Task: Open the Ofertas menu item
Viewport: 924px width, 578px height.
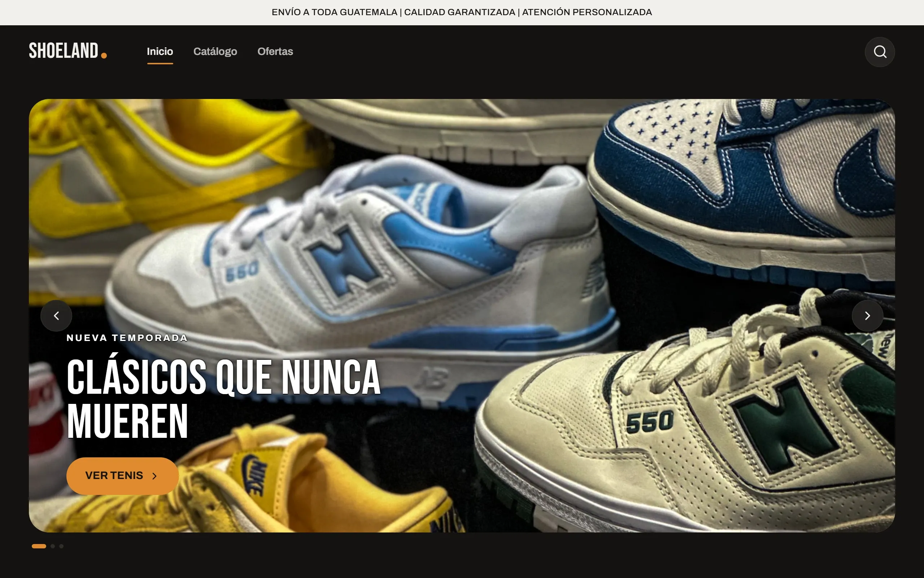Action: [x=275, y=51]
